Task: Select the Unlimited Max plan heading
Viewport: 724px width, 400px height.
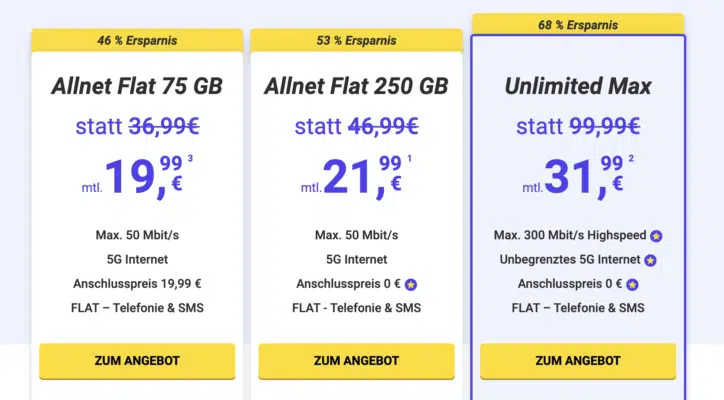Action: (x=578, y=86)
